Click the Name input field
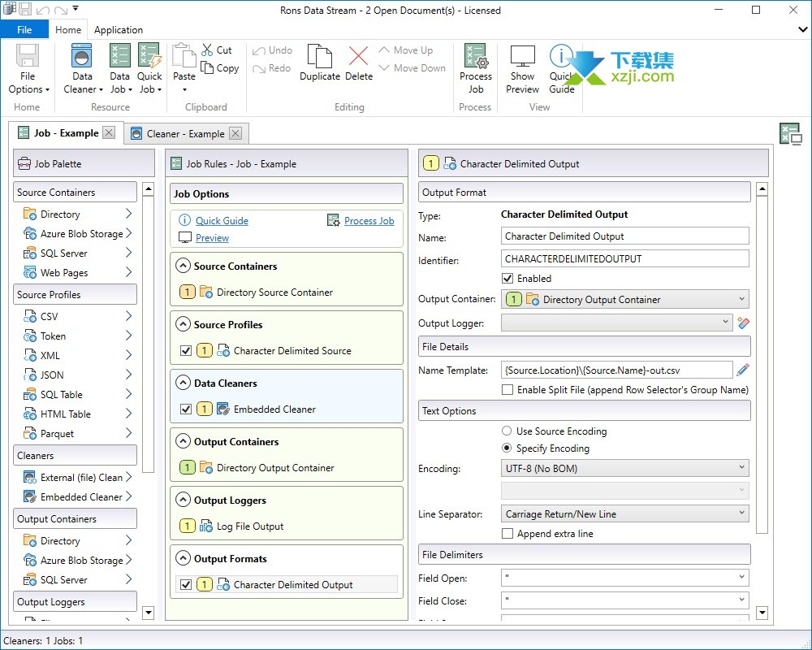Screen dimensions: 812x650 click(x=625, y=236)
